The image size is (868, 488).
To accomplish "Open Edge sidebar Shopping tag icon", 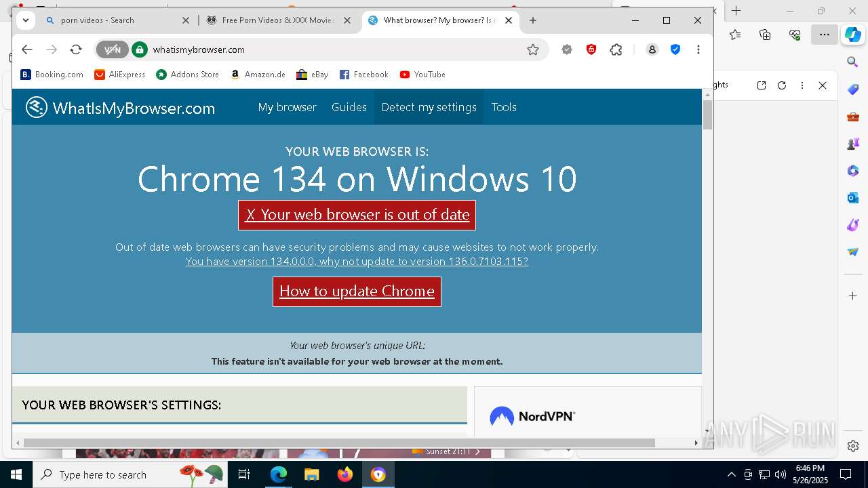I will click(x=853, y=89).
